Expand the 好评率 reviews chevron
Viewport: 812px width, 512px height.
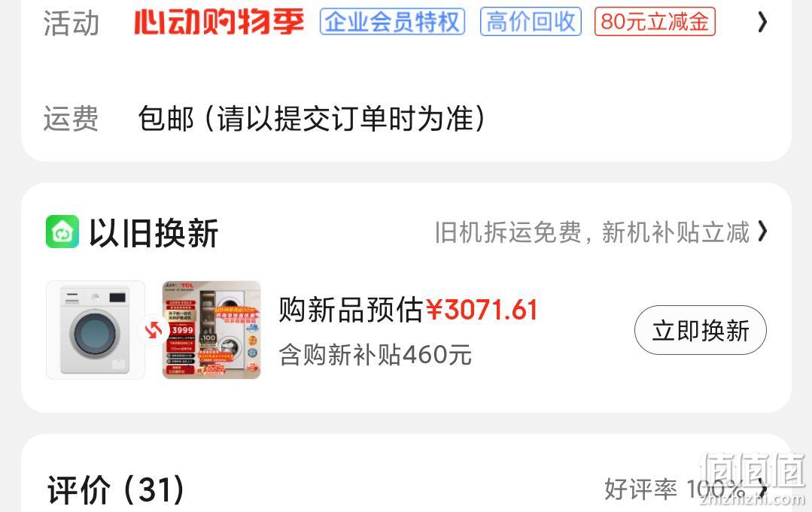click(x=762, y=489)
